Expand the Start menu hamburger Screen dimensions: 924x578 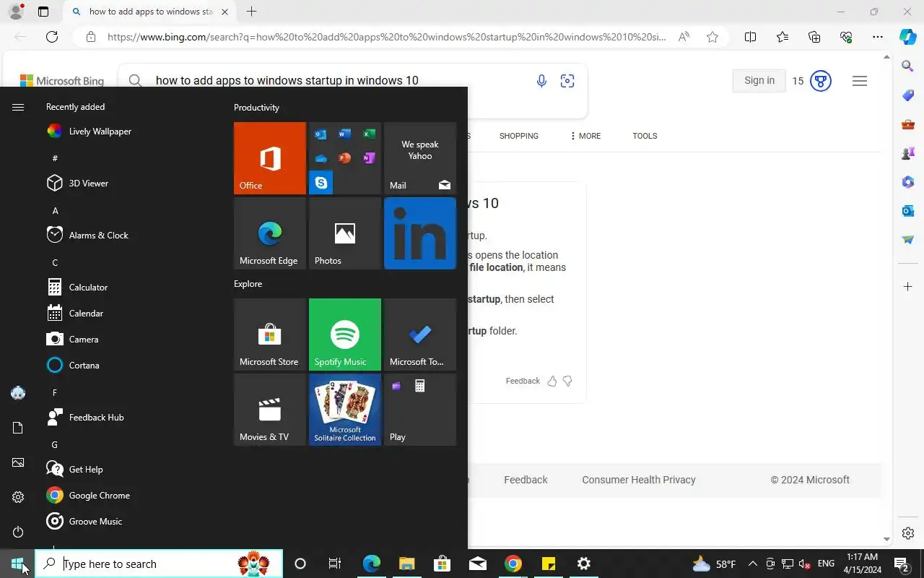coord(18,107)
